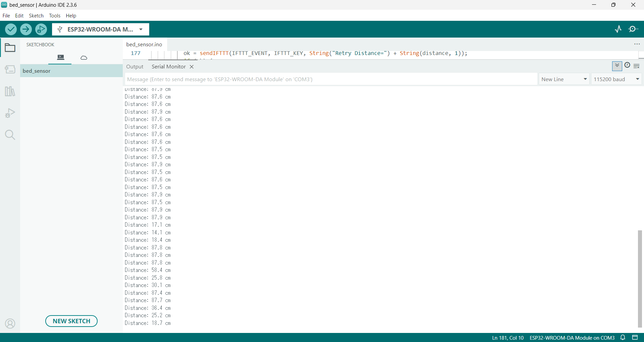Select the Serial Monitor tab

pos(169,67)
